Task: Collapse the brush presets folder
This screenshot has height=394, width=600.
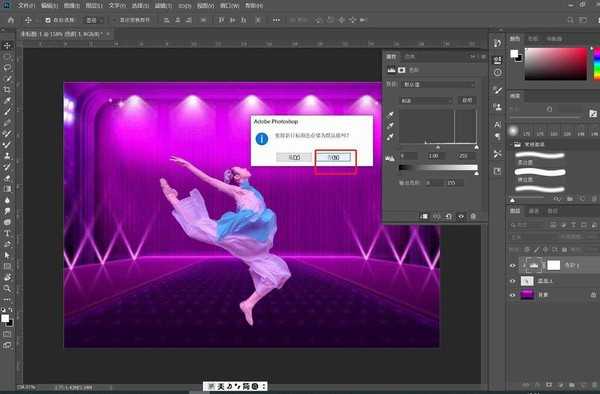Action: point(512,145)
